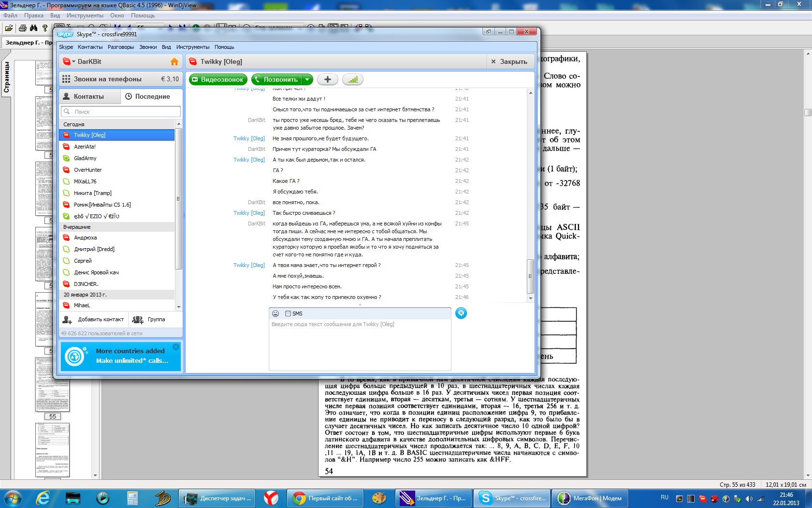Open the binoculars search tool in WinDjView
The width and height of the screenshot is (812, 508).
pos(33,28)
